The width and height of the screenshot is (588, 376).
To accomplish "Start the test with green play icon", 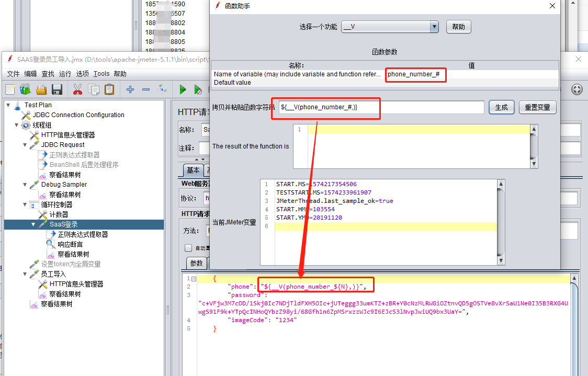I will [x=183, y=89].
